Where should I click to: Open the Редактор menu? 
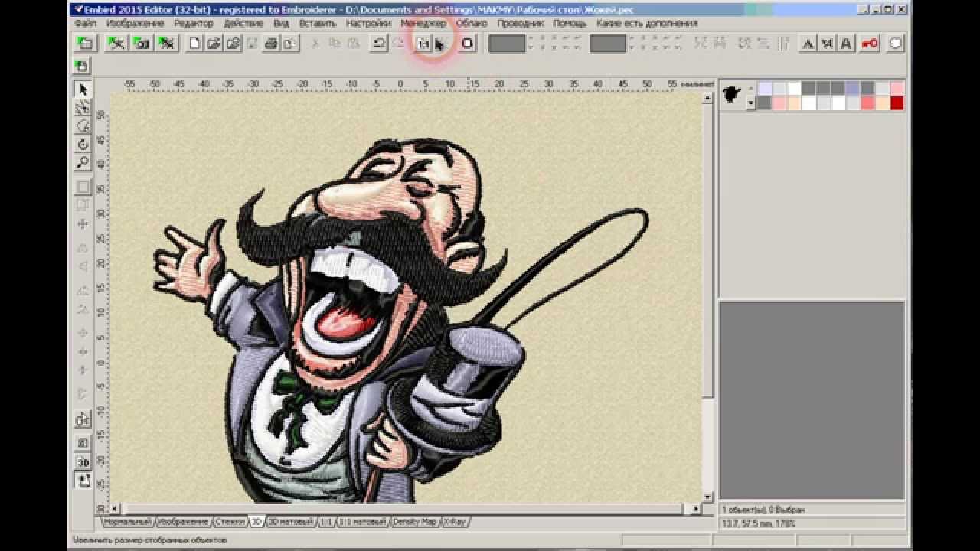[194, 24]
